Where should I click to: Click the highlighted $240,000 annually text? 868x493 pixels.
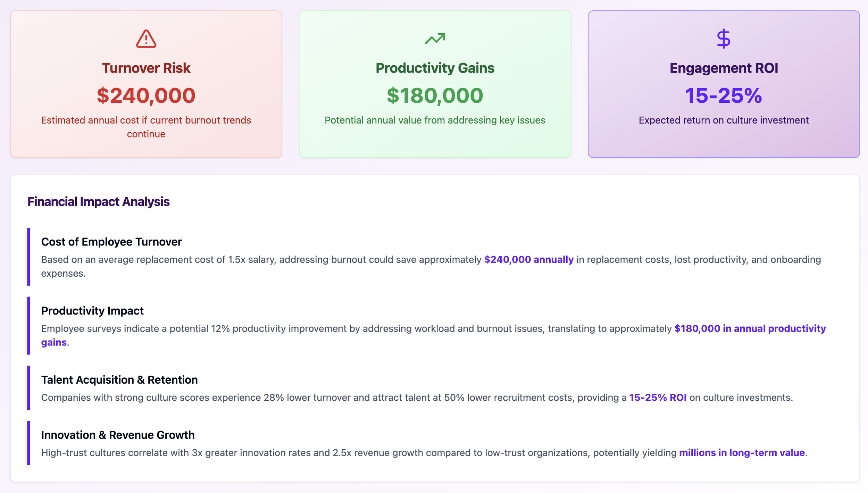(528, 260)
